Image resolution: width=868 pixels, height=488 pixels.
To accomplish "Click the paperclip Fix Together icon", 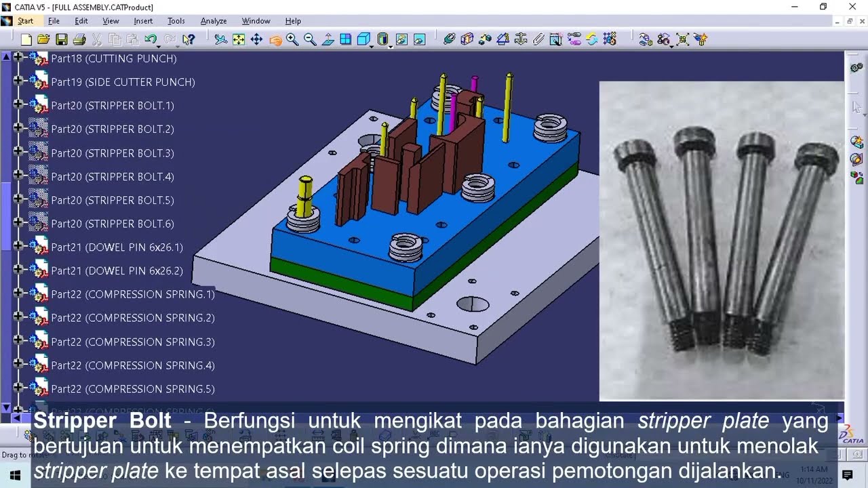I will coord(538,40).
